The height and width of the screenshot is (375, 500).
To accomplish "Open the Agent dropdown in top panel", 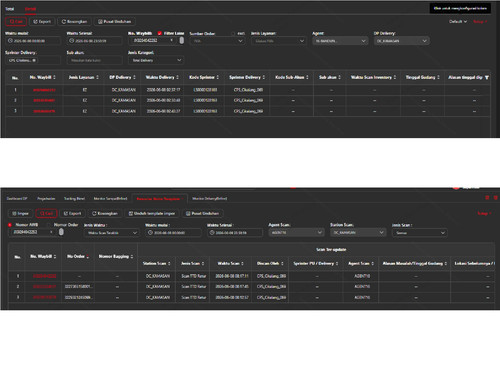I will point(340,41).
